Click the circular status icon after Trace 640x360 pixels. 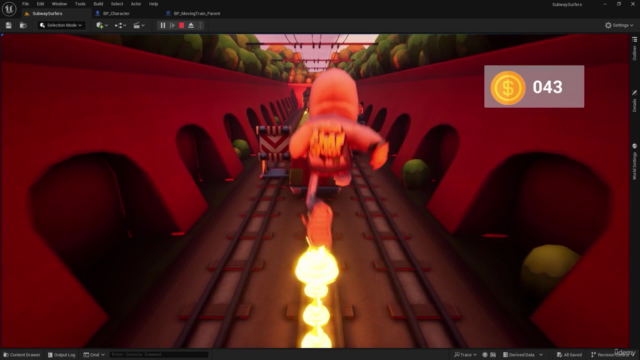point(485,355)
